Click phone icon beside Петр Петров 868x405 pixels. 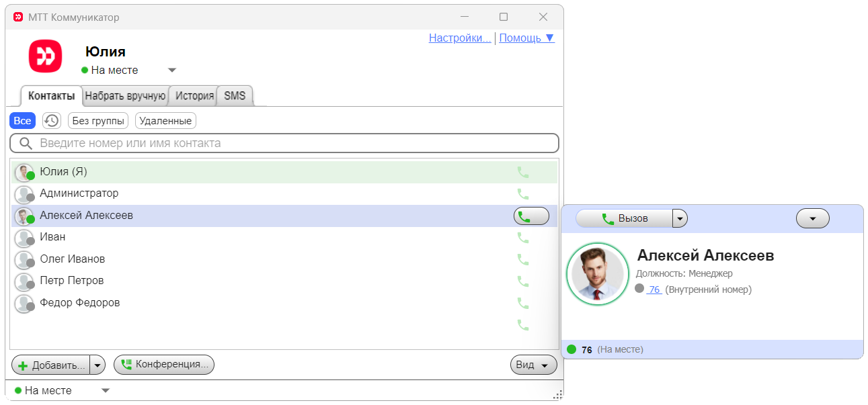(523, 281)
